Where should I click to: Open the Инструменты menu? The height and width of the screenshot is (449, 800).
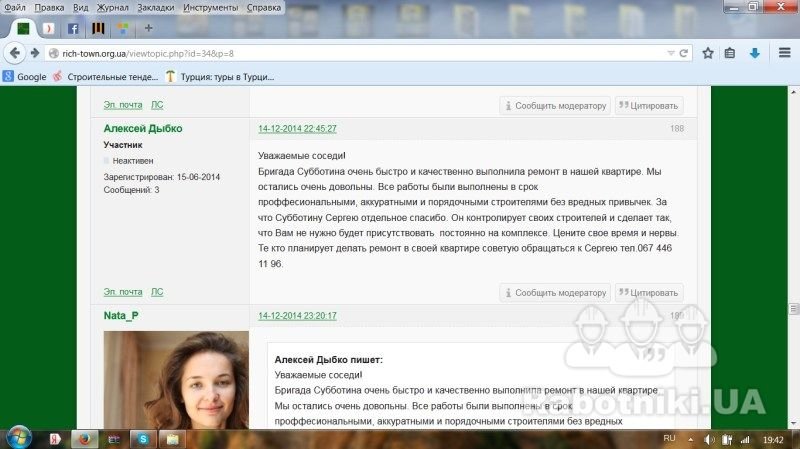[x=210, y=7]
